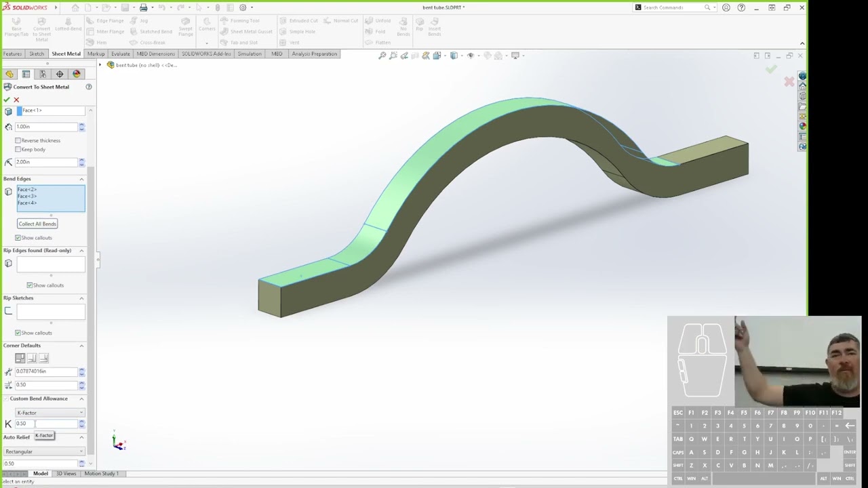Image resolution: width=868 pixels, height=488 pixels.
Task: Toggle Show callouts under Rip Sketches
Action: [18, 333]
